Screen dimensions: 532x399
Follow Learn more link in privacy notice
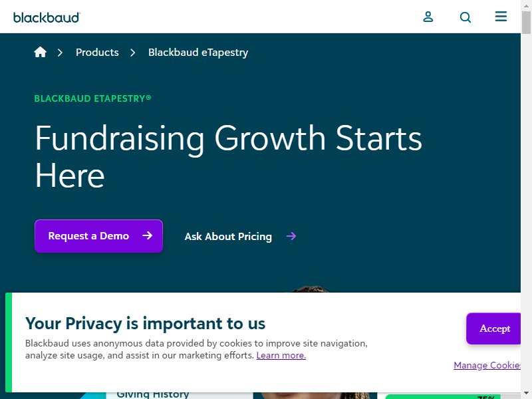pos(281,355)
